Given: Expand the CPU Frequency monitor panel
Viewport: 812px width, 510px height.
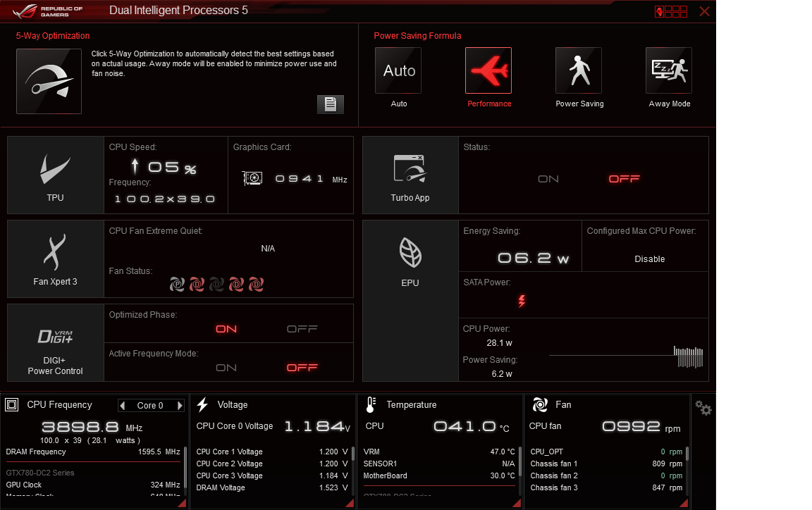Looking at the screenshot, I should click(182, 503).
